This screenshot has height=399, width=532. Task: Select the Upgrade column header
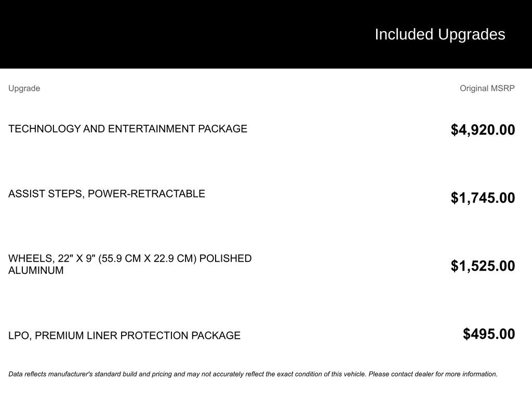point(24,88)
